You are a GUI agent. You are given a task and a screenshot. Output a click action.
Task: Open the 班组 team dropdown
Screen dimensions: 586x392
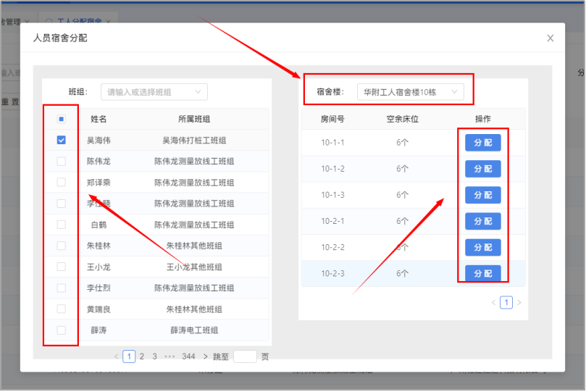coord(154,92)
